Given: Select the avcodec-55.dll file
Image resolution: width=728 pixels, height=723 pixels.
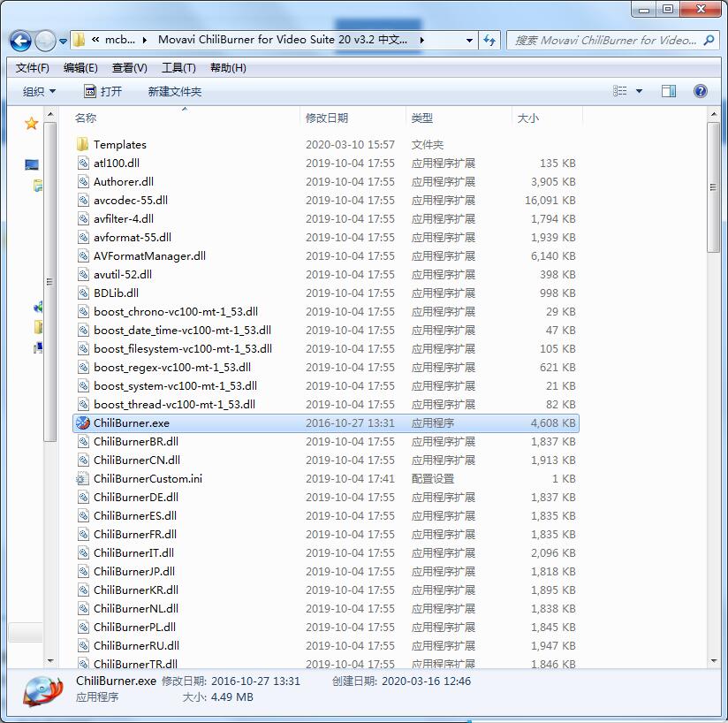Looking at the screenshot, I should coord(130,201).
